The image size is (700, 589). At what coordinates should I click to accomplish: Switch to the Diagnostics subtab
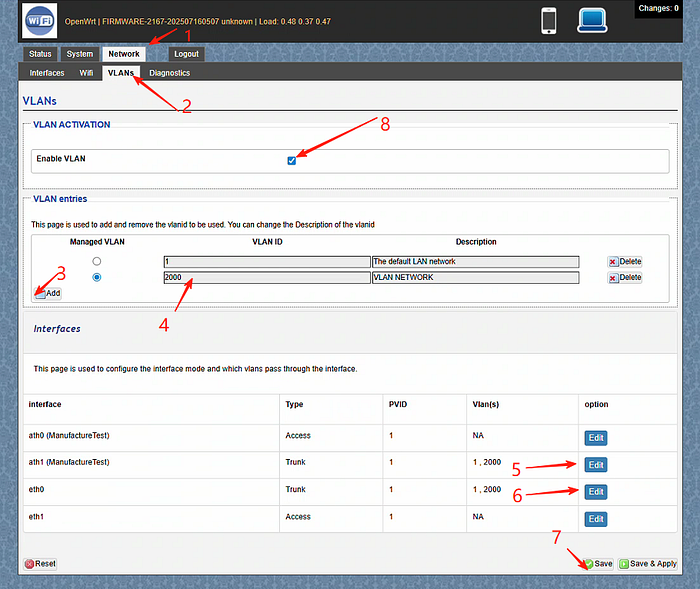[170, 73]
